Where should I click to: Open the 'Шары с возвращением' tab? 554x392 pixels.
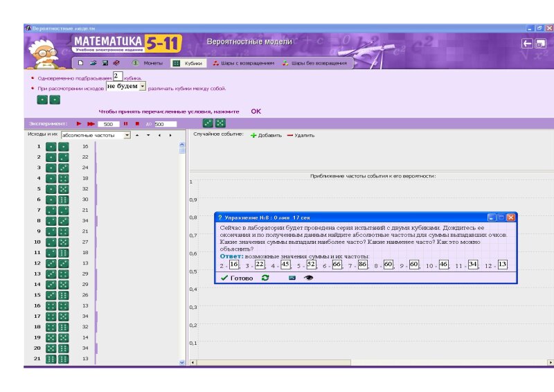243,63
